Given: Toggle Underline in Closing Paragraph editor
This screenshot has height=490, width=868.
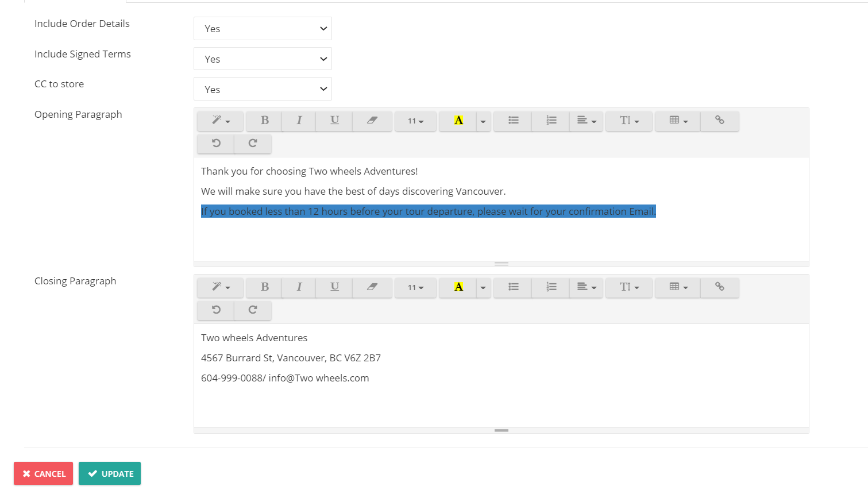Looking at the screenshot, I should click(x=334, y=287).
